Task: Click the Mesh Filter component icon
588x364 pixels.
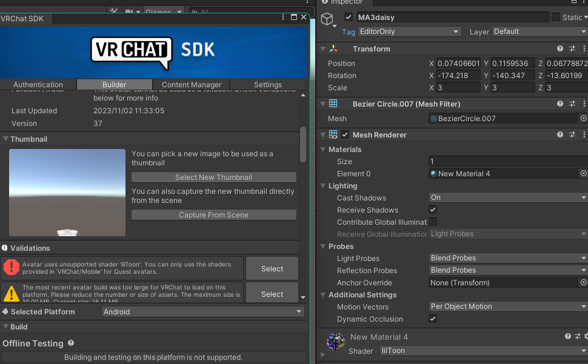Action: point(333,104)
